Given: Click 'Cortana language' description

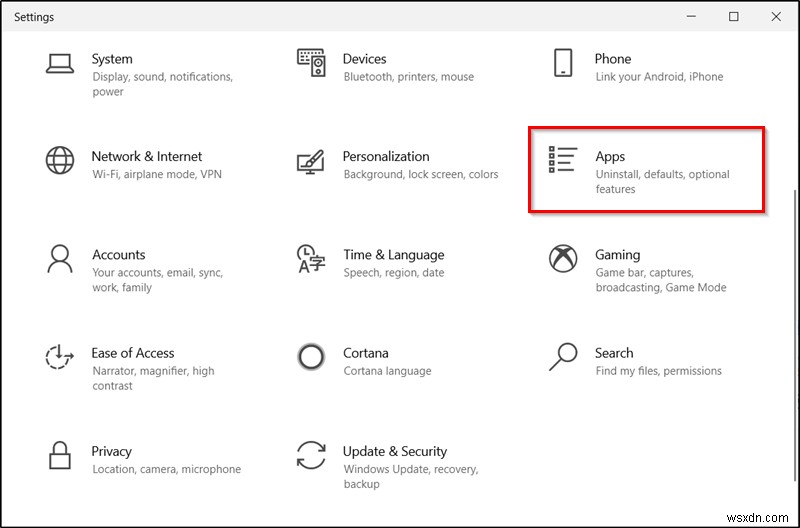Looking at the screenshot, I should coord(387,371).
